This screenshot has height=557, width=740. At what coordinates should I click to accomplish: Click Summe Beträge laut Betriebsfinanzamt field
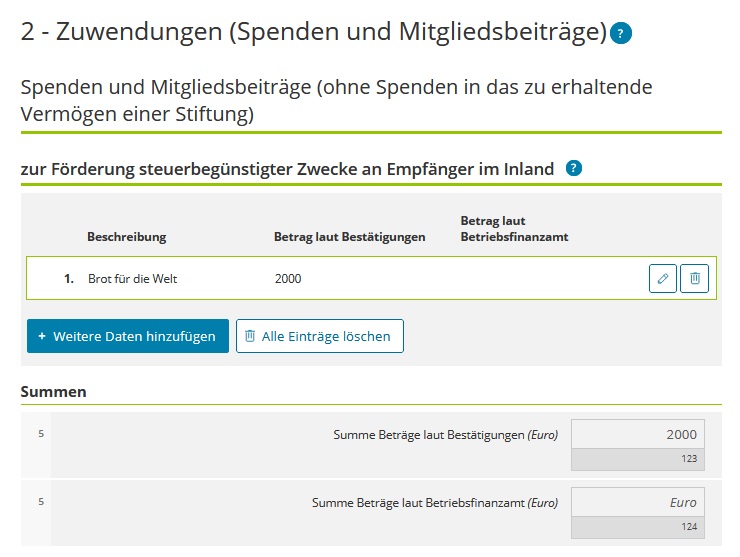point(638,502)
